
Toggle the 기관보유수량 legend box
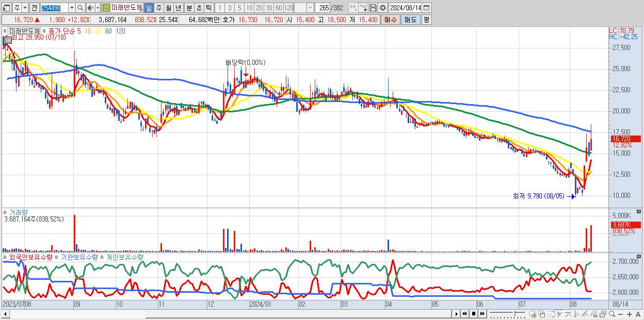click(57, 257)
